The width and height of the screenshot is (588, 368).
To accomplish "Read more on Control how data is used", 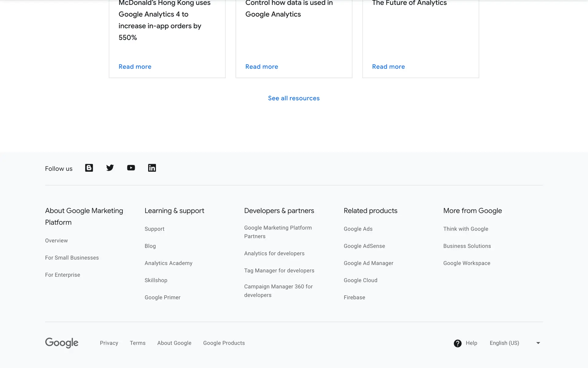I will 262,67.
